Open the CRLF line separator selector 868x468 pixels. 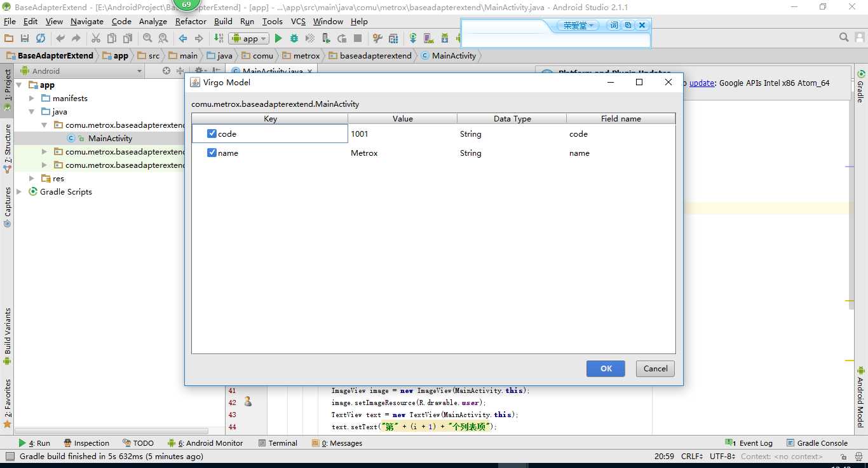click(x=692, y=456)
